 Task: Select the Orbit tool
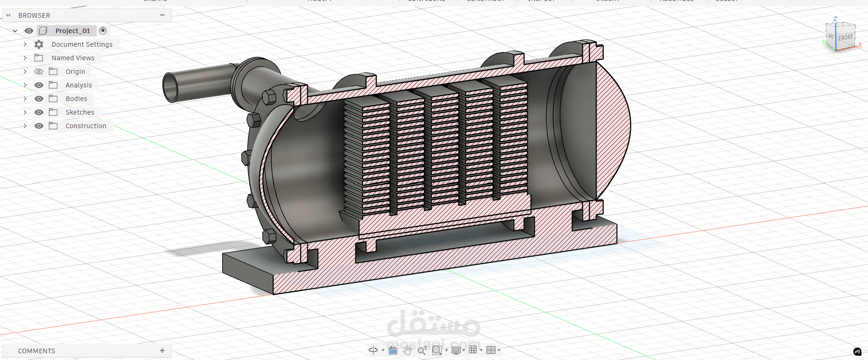pos(373,350)
